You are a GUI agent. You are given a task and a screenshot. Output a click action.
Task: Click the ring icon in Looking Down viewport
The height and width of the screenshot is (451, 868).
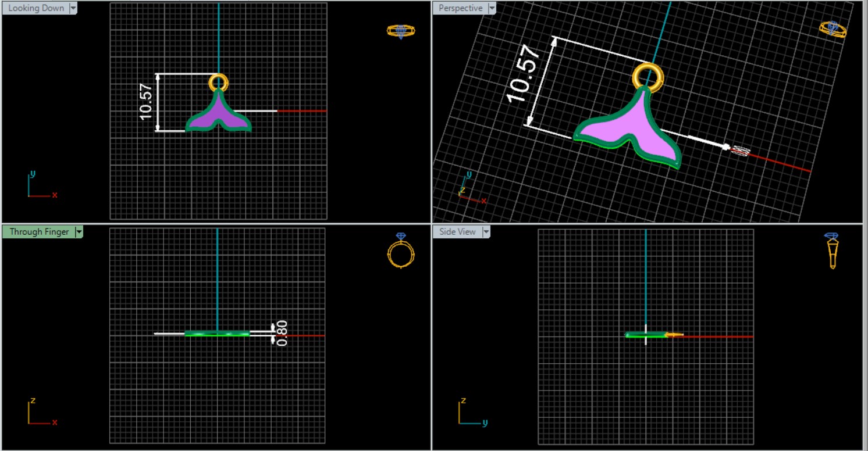pos(401,31)
